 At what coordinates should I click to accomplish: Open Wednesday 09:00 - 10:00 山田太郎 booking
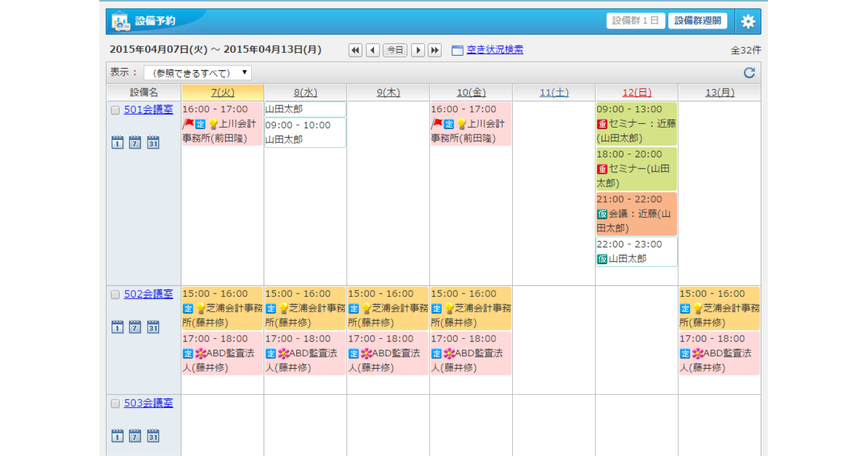pos(305,133)
